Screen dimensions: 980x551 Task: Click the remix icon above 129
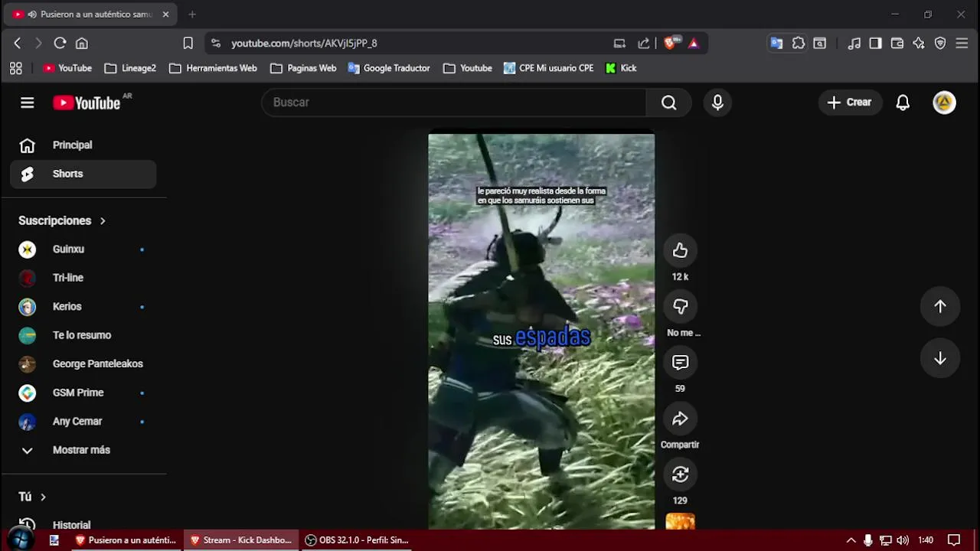(x=680, y=474)
